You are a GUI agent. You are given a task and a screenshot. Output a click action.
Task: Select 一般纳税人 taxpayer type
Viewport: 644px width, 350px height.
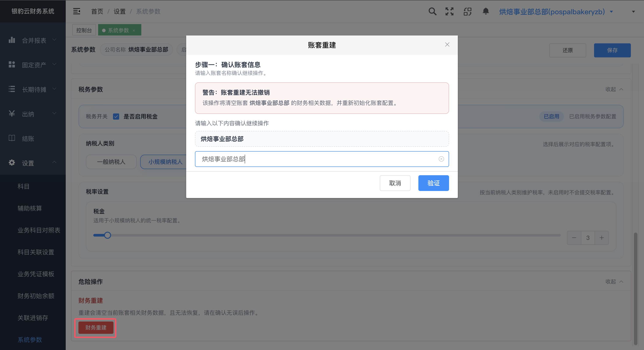click(111, 162)
